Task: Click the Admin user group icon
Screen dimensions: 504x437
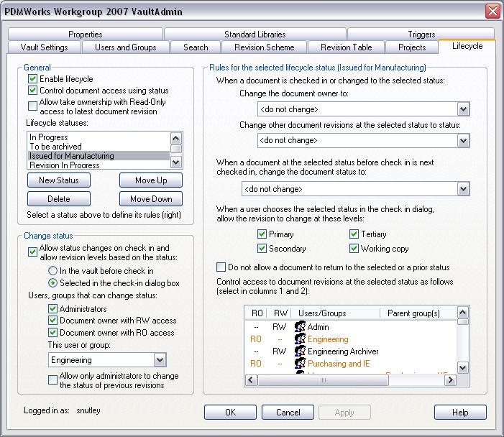Action: point(300,326)
